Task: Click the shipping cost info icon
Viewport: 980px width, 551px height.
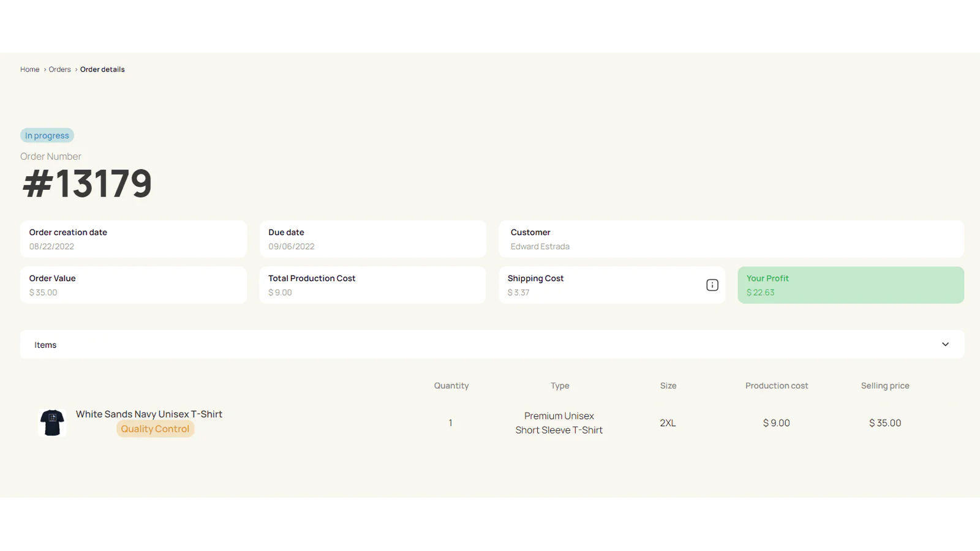Action: point(712,285)
